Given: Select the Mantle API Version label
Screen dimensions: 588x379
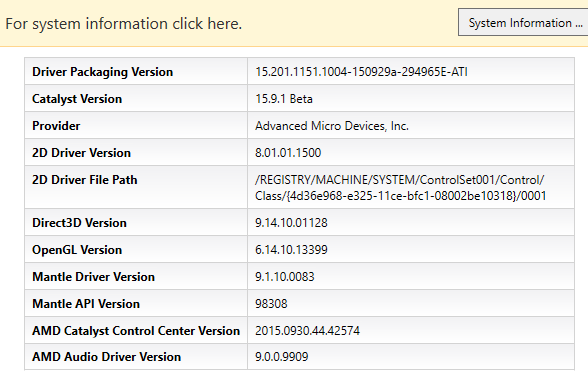Looking at the screenshot, I should 86,304.
